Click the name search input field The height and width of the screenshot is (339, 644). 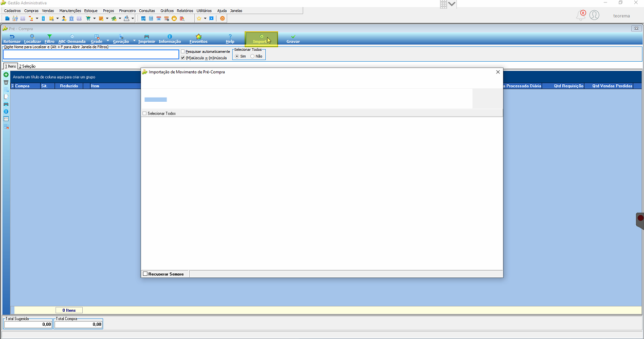tap(91, 54)
